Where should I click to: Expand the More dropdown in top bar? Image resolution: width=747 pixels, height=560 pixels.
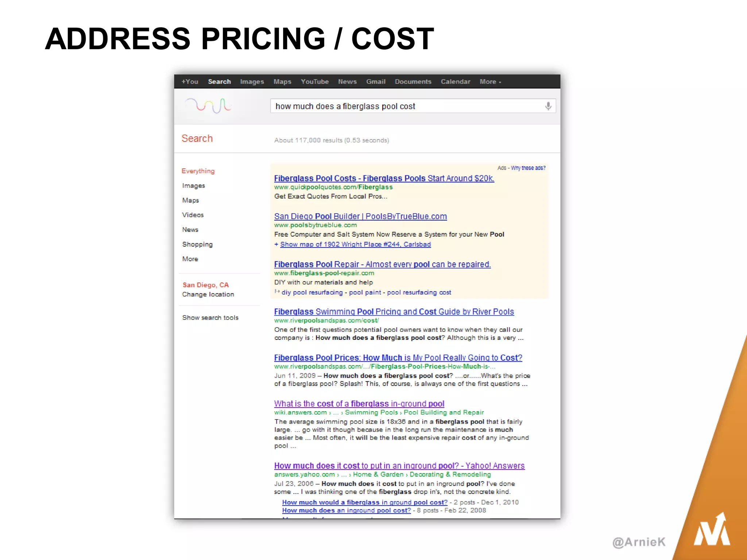pos(490,82)
